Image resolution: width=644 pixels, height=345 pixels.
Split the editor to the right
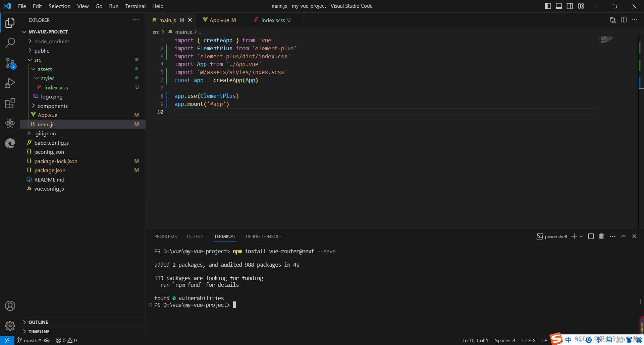(x=624, y=20)
